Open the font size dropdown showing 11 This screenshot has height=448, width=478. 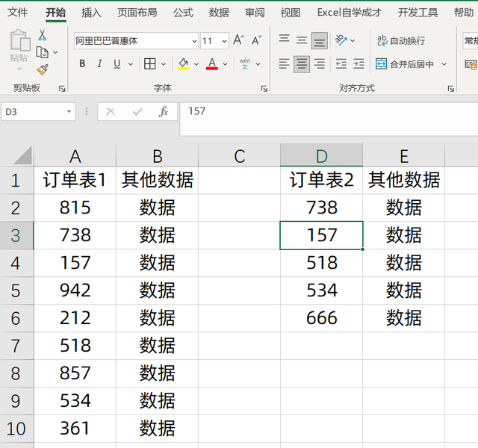[x=224, y=41]
